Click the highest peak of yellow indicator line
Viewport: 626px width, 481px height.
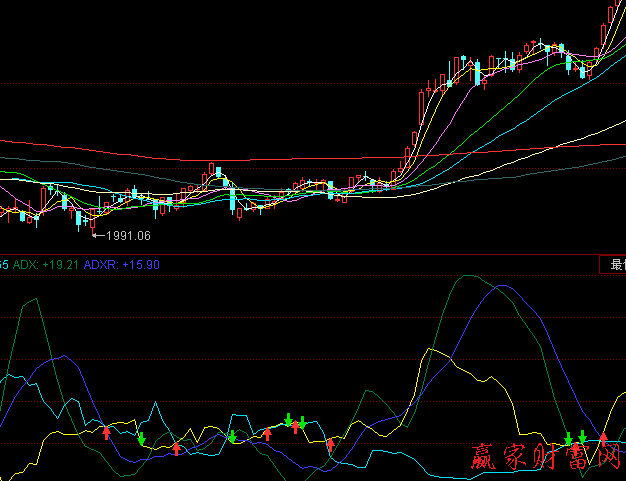click(x=430, y=350)
